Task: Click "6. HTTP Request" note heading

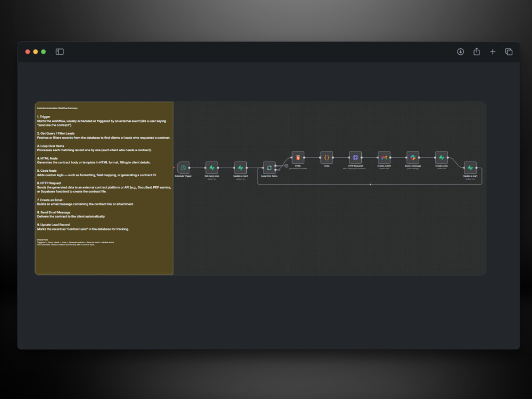Action: click(49, 183)
